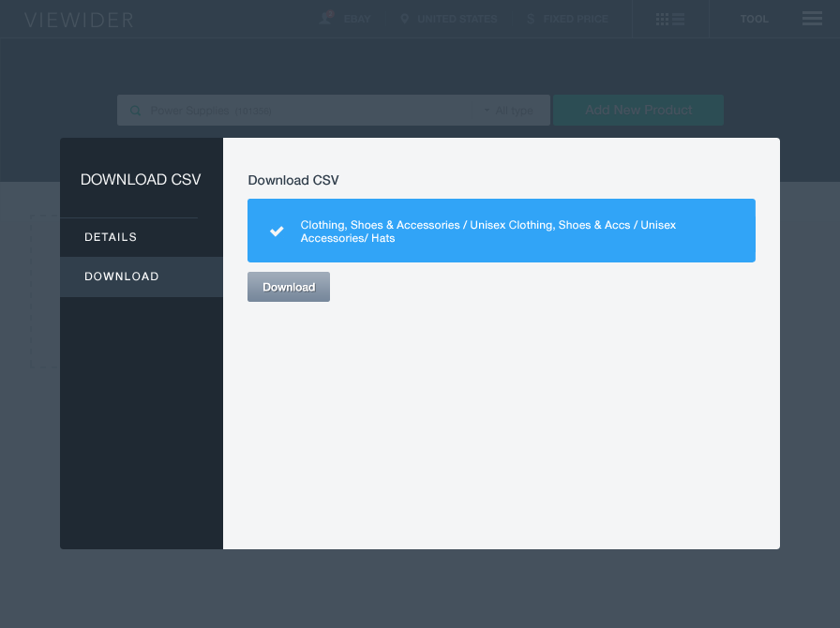The width and height of the screenshot is (840, 628).
Task: Click the United States location pin
Action: pyautogui.click(x=405, y=19)
